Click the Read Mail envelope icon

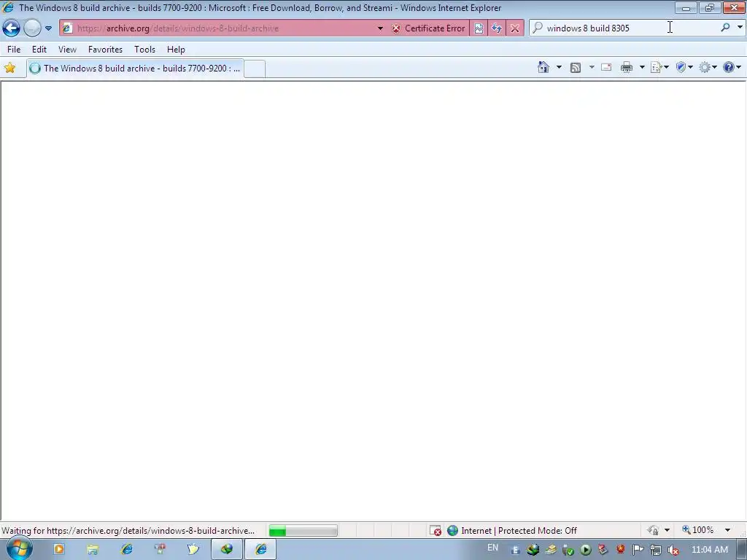pos(606,67)
